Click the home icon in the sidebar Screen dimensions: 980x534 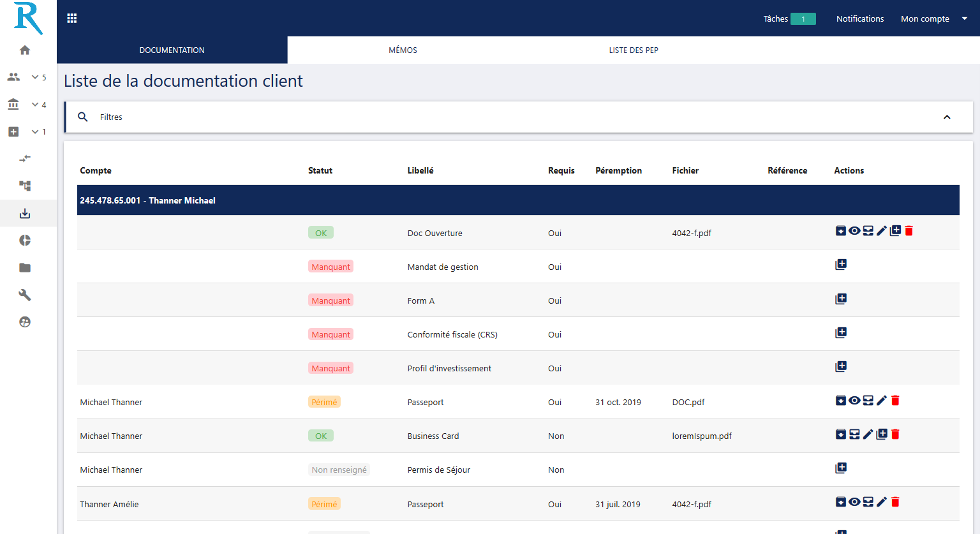click(x=25, y=50)
